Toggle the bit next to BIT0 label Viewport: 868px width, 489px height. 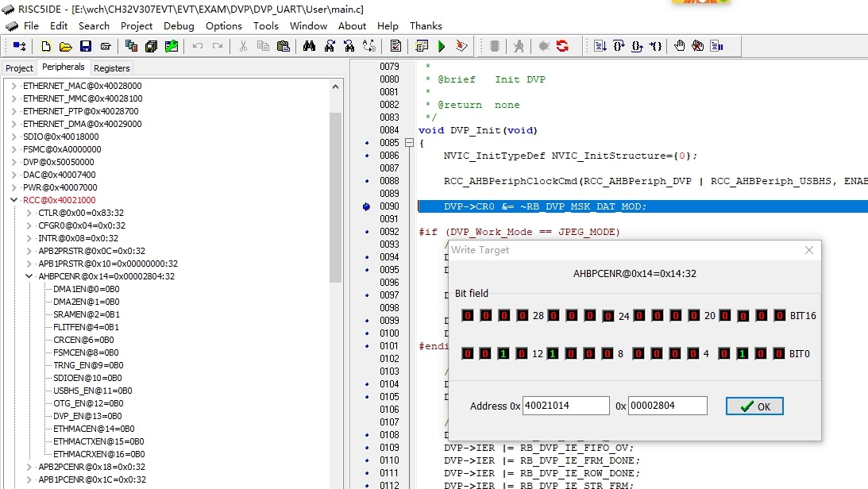pyautogui.click(x=777, y=353)
